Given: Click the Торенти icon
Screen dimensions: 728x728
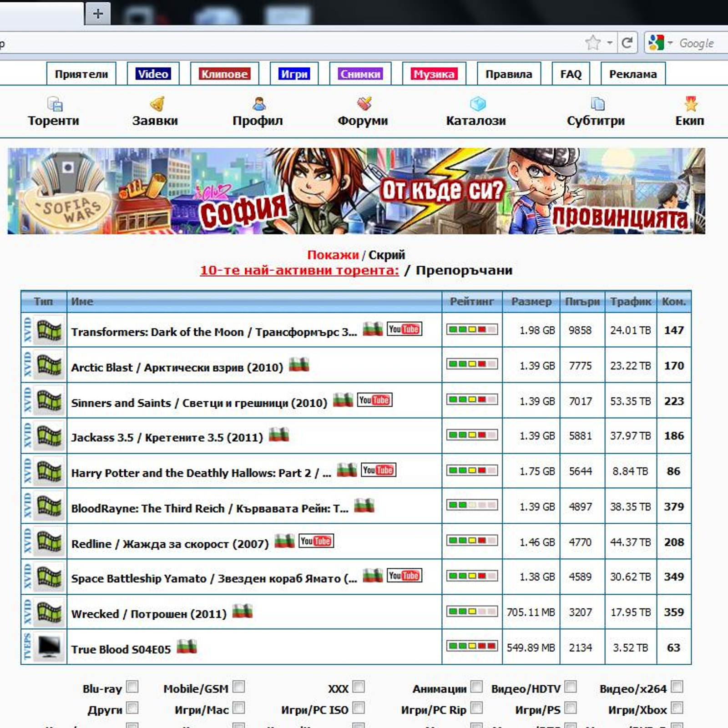Looking at the screenshot, I should tap(55, 104).
